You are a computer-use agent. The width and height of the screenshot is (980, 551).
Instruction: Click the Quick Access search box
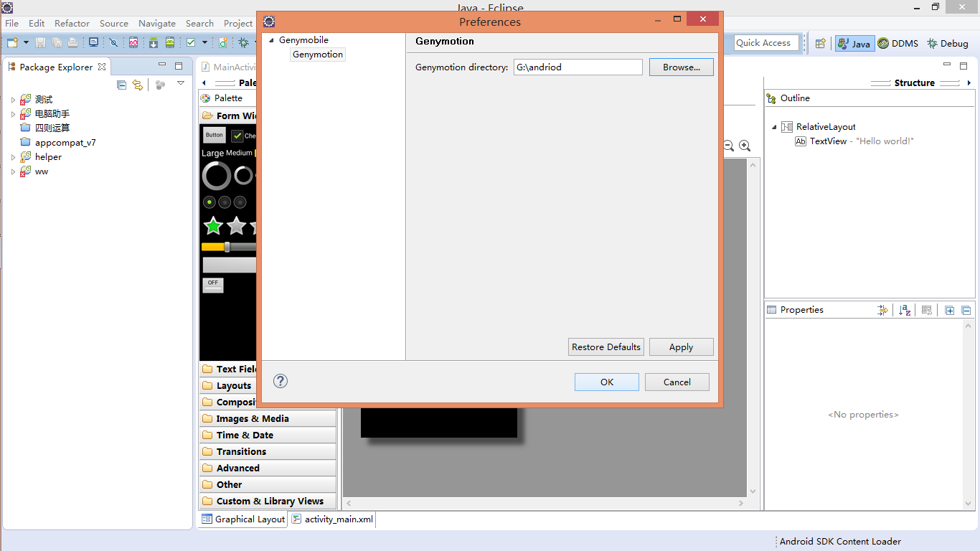pyautogui.click(x=766, y=43)
